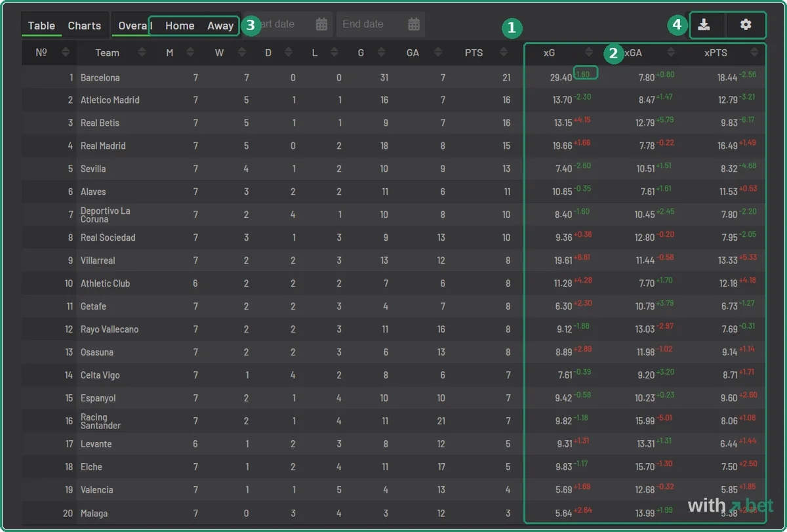This screenshot has height=532, width=787.
Task: Sort by xGA column arrows
Action: 671,52
